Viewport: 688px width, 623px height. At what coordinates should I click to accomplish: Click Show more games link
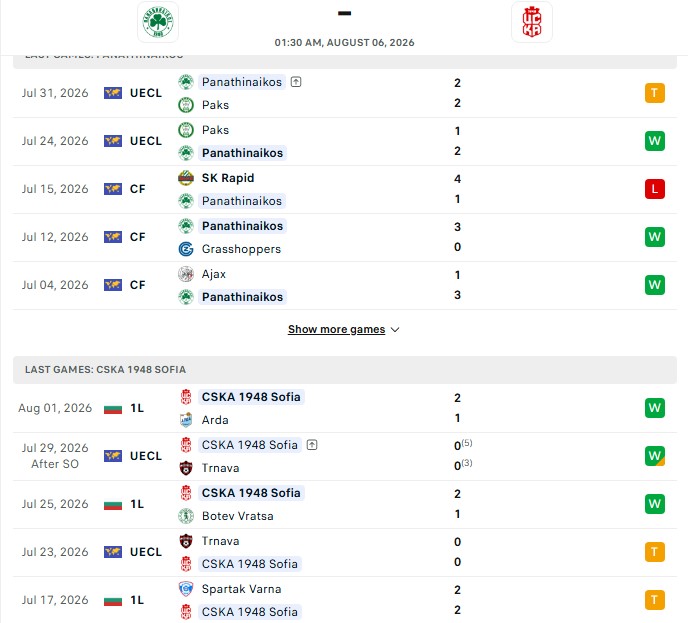[x=337, y=329]
